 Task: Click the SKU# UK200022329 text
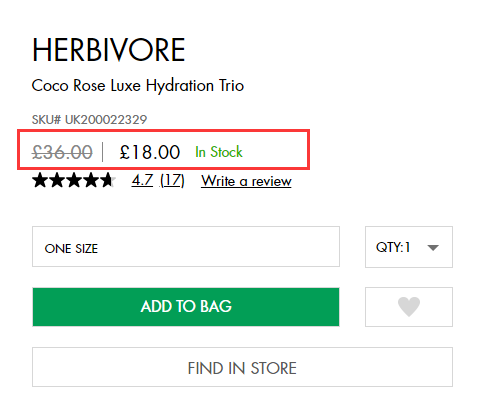(89, 119)
